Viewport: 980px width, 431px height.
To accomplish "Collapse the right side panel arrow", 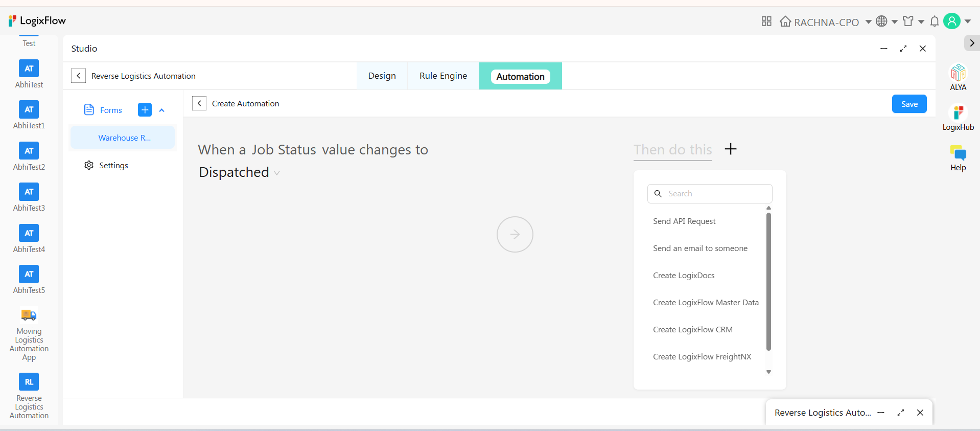I will (x=972, y=43).
